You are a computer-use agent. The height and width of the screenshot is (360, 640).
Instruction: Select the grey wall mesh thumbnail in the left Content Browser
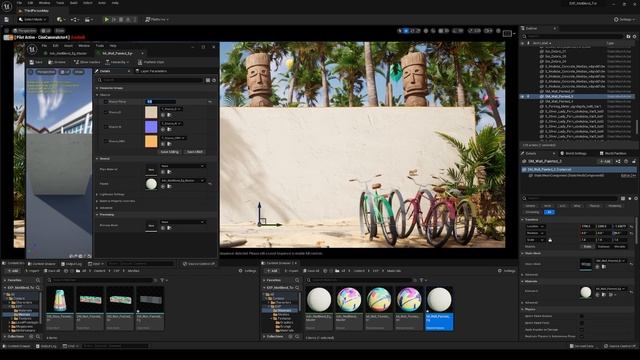click(150, 300)
